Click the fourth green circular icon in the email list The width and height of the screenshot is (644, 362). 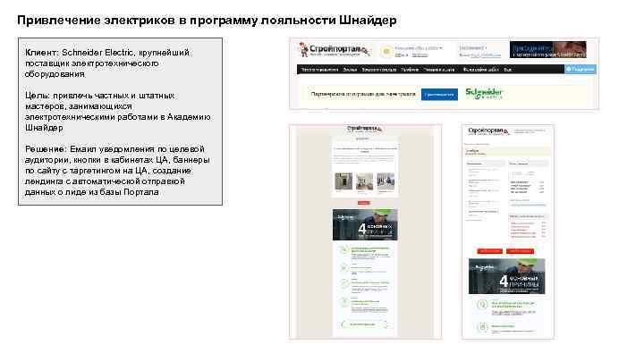point(344,302)
